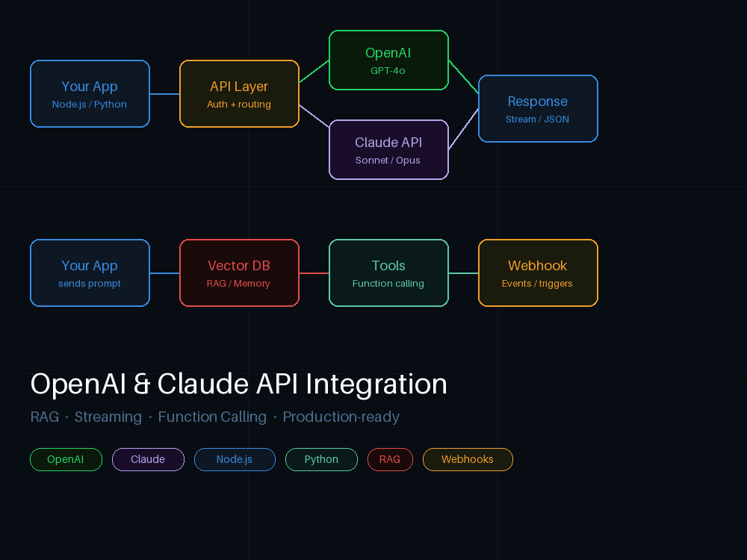Click the heading OpenAI & Claude API Integration
Screen dimensions: 747x560
click(x=239, y=384)
